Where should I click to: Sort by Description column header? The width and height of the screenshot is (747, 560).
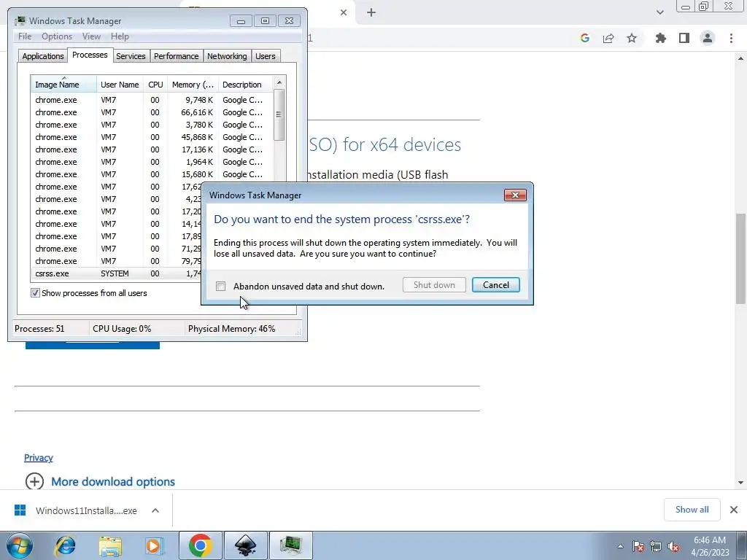pos(245,85)
